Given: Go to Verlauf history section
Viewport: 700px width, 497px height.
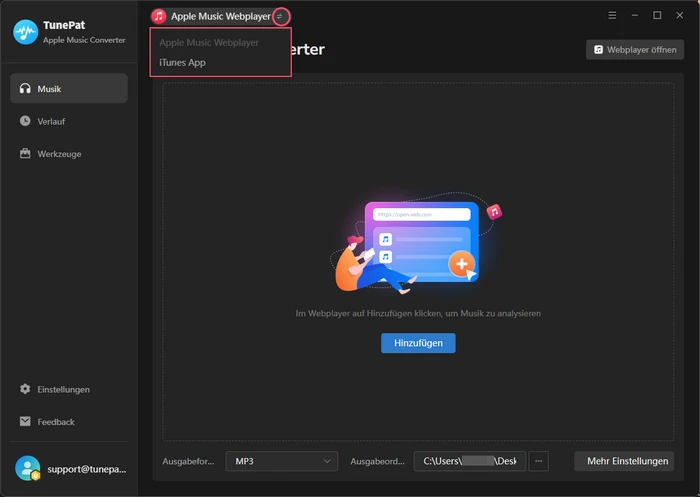Looking at the screenshot, I should click(x=69, y=121).
